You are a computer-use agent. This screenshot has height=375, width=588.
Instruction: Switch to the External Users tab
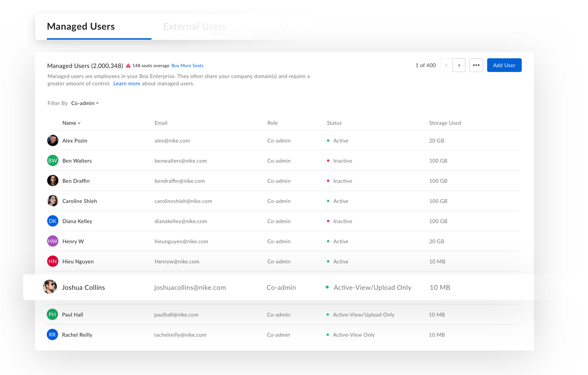(194, 26)
